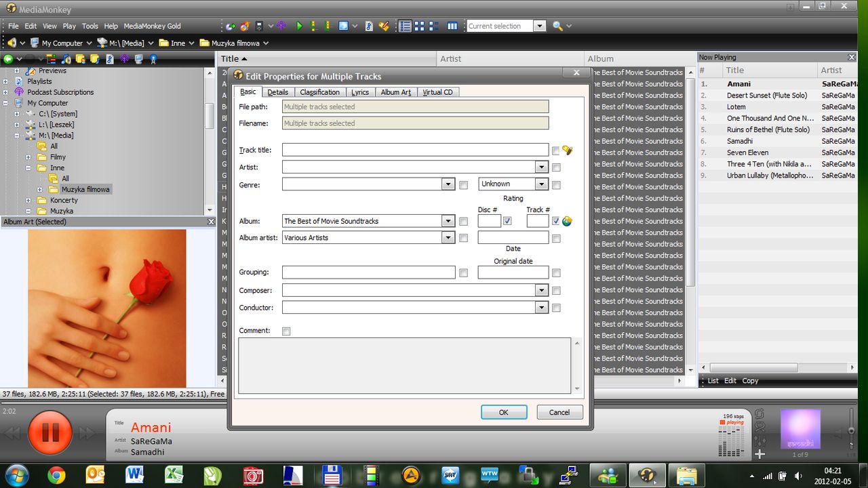Switch to details list view icon

[x=405, y=26]
